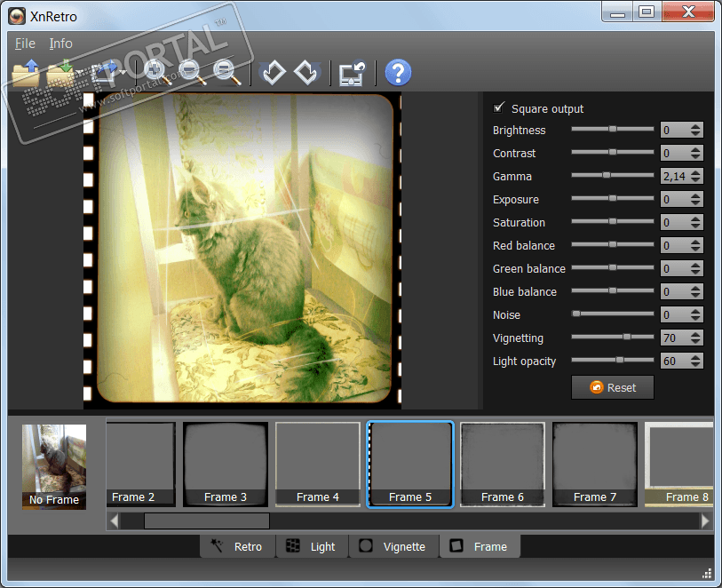Click Exposure spinner arrows
The image size is (722, 588).
point(695,199)
